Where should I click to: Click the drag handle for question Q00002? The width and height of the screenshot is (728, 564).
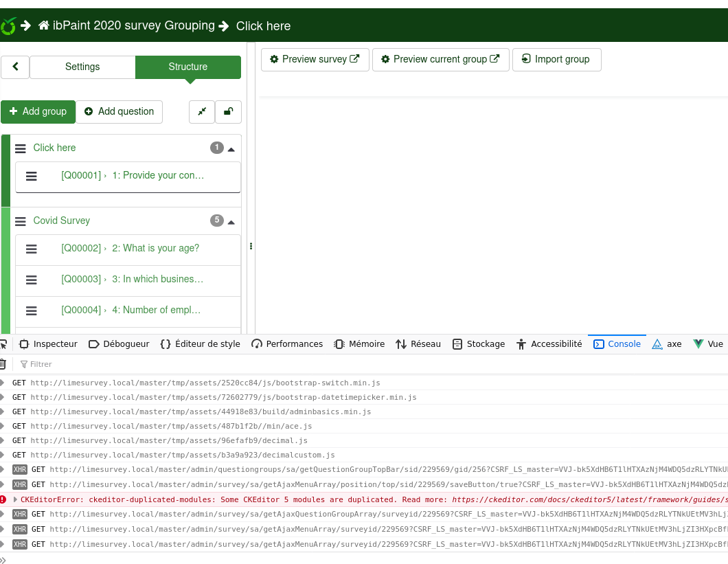pos(32,249)
